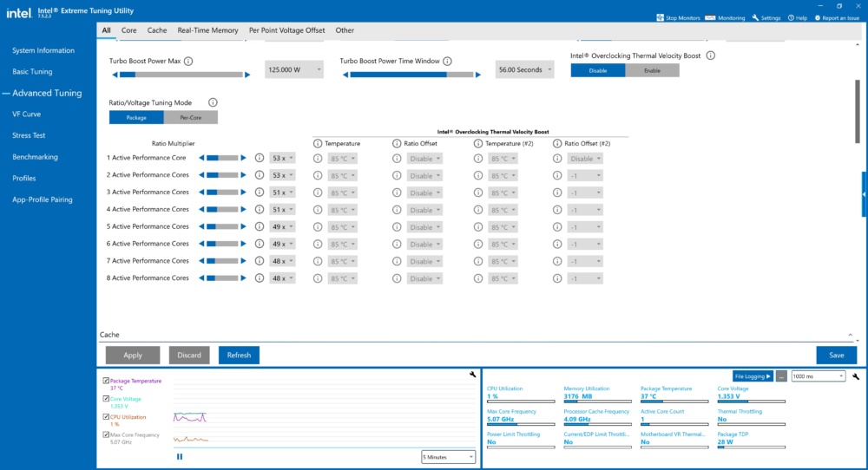Open 53 x dropdown for 1 Active Performance Core
Image resolution: width=868 pixels, height=470 pixels.
(x=282, y=159)
